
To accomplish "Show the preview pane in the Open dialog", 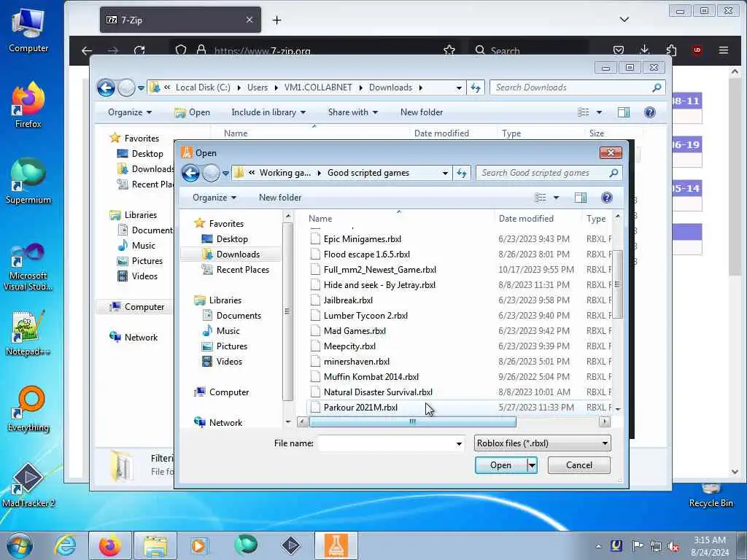I will [580, 198].
